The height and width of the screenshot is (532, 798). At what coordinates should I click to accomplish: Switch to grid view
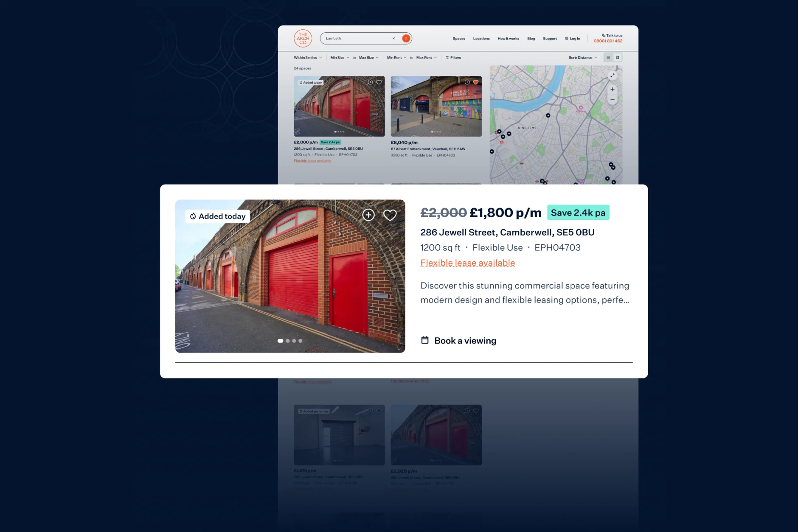[617, 57]
